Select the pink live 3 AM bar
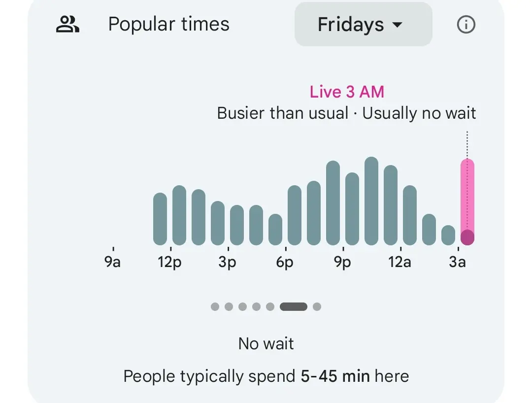Viewport: 532px width, 403px height. tap(467, 202)
